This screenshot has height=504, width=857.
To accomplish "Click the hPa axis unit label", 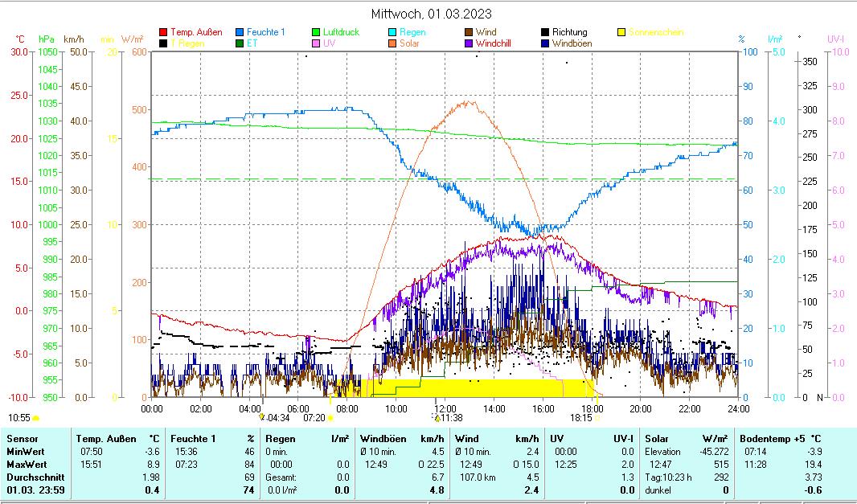I will click(x=47, y=39).
